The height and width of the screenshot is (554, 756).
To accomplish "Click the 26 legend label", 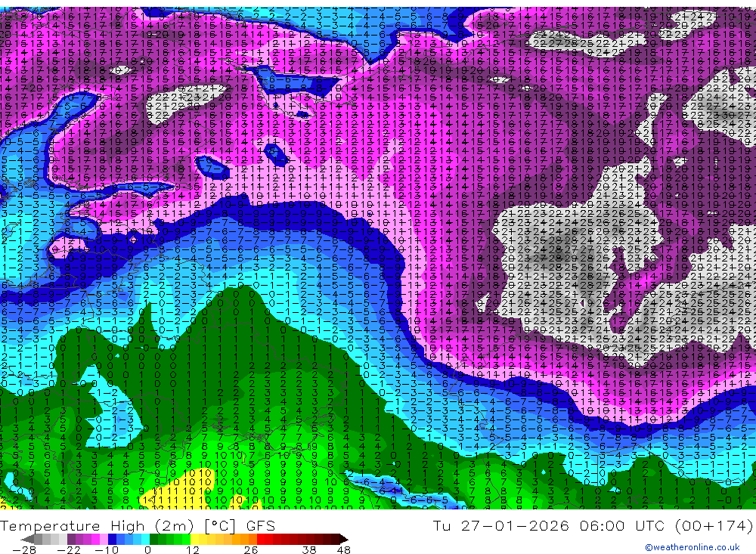I will [x=251, y=550].
